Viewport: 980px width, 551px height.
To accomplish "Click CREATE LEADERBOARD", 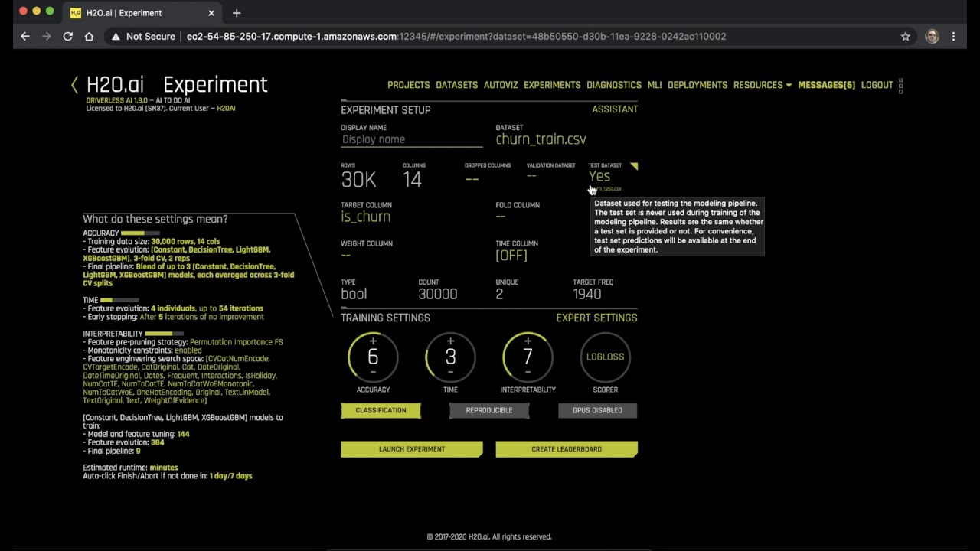I will point(567,449).
